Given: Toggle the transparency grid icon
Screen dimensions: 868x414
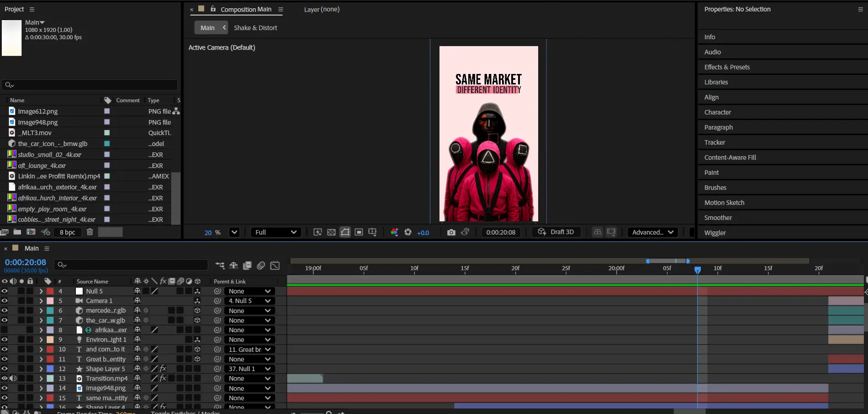Looking at the screenshot, I should (x=331, y=232).
